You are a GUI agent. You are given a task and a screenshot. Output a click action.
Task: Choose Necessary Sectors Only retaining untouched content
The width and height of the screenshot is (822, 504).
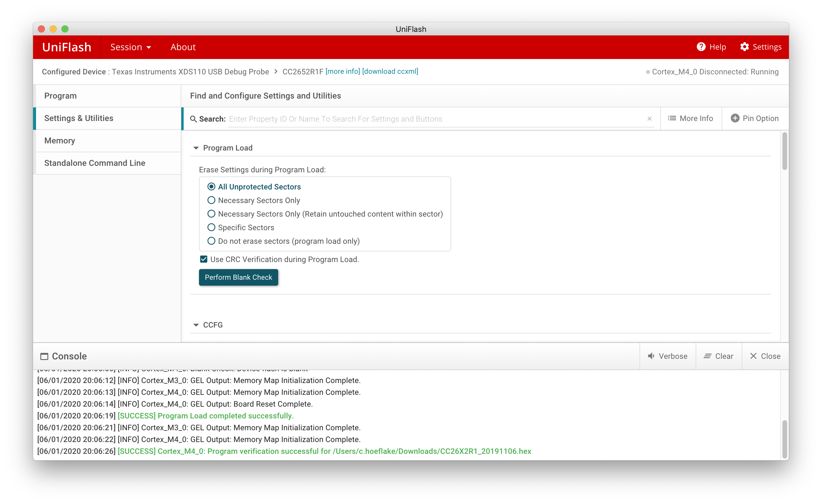(x=211, y=214)
